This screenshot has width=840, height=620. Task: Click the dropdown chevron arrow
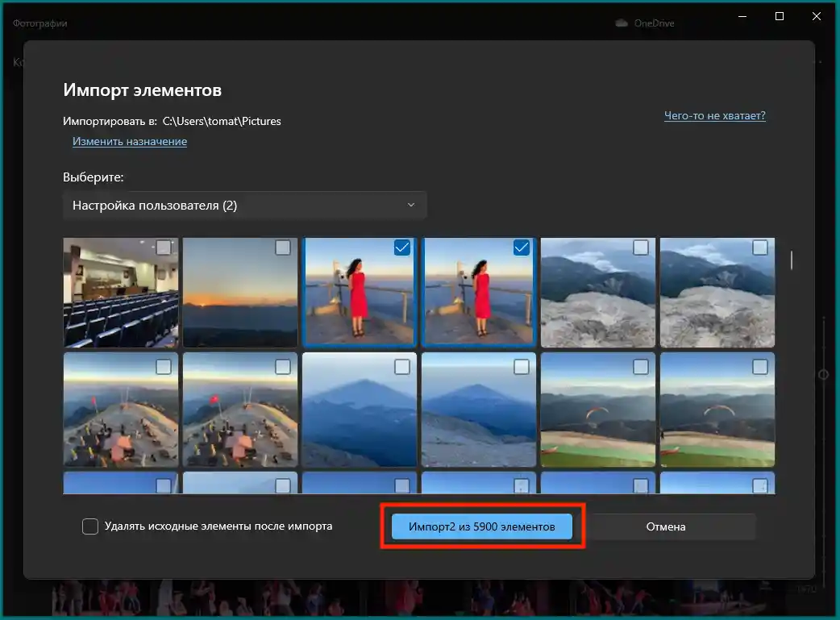[411, 206]
